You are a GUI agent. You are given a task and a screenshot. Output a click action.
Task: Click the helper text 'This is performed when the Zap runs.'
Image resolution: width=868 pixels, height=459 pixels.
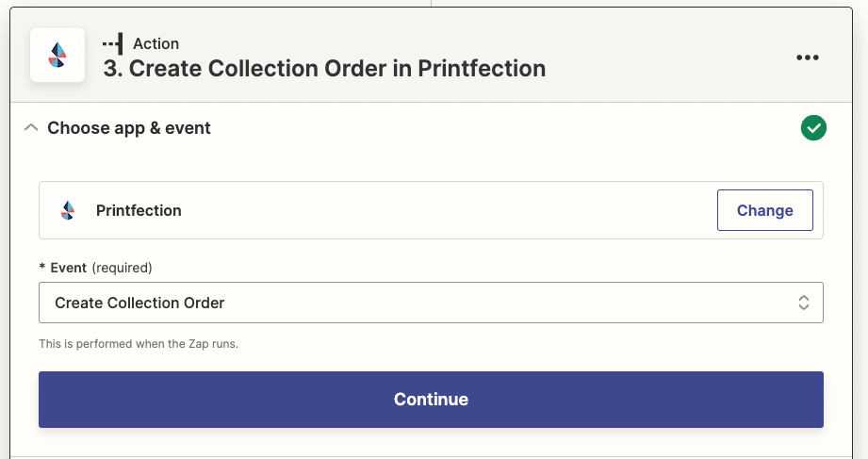pos(139,344)
